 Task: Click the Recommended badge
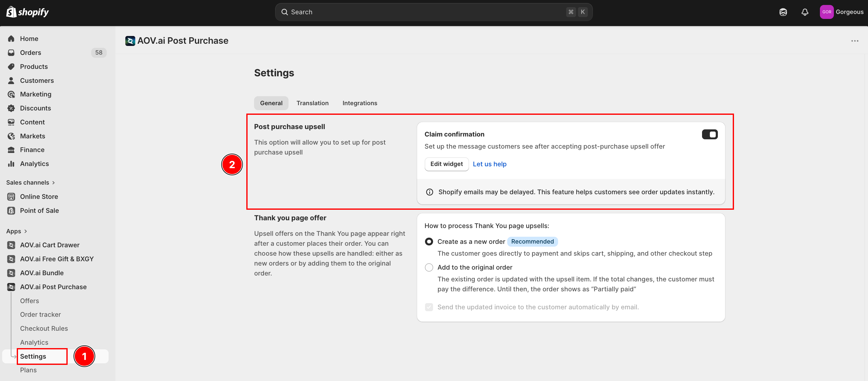[x=532, y=241]
